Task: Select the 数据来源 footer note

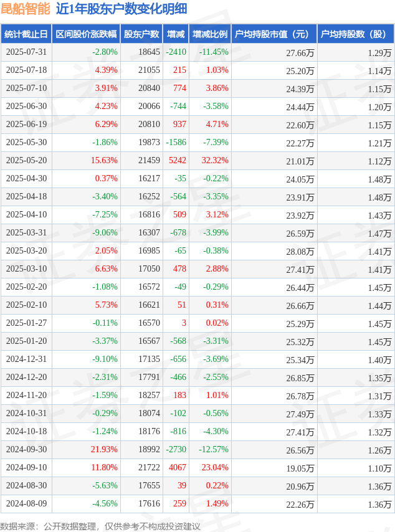Action: pyautogui.click(x=100, y=526)
